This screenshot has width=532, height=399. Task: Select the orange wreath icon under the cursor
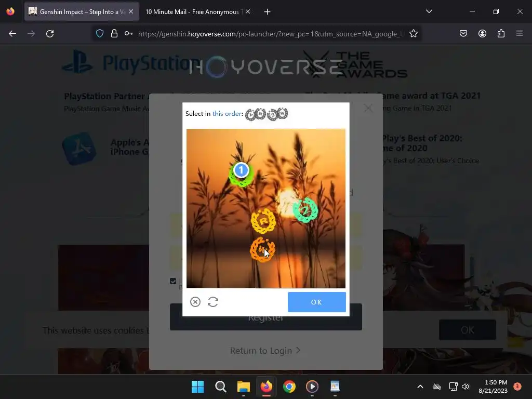[262, 250]
